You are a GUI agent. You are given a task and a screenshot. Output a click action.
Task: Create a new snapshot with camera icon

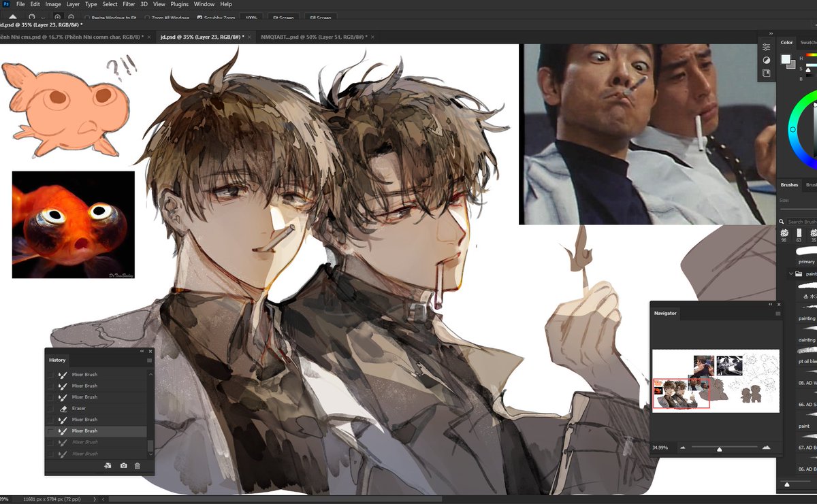point(123,466)
